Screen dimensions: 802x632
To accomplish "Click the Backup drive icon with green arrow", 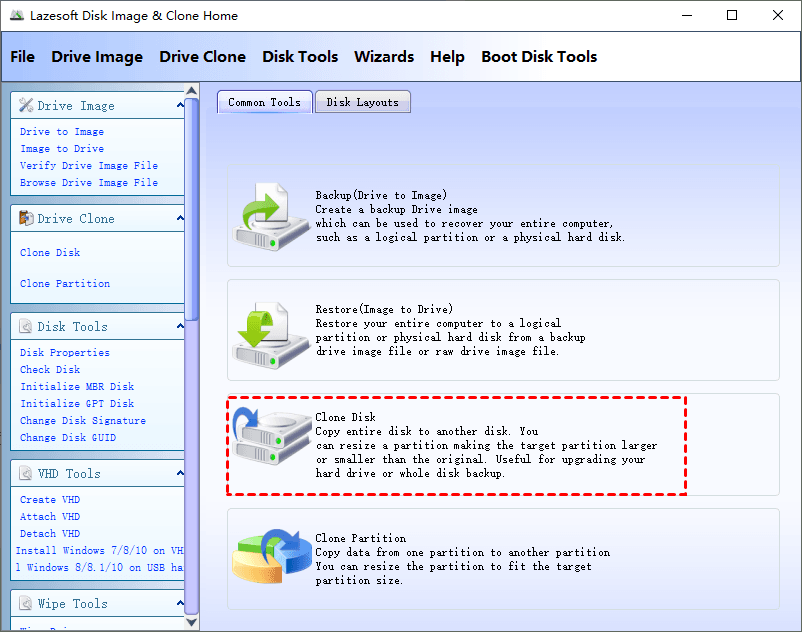I will pyautogui.click(x=271, y=216).
